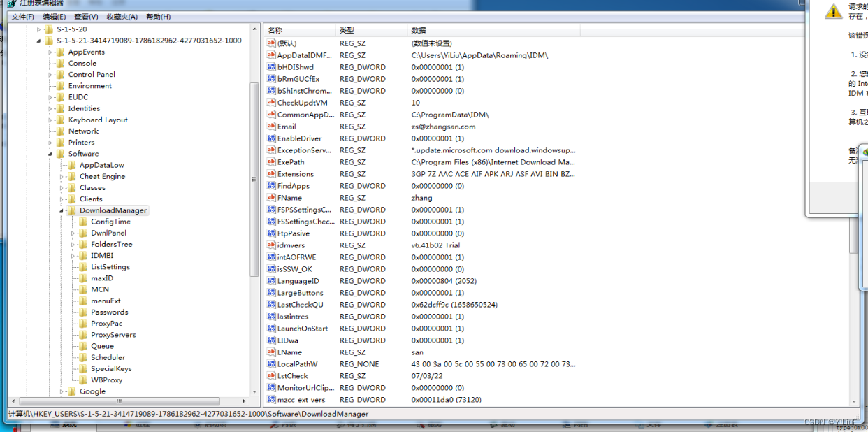Open the 编辑(E) menu
This screenshot has height=432, width=868.
tap(54, 17)
